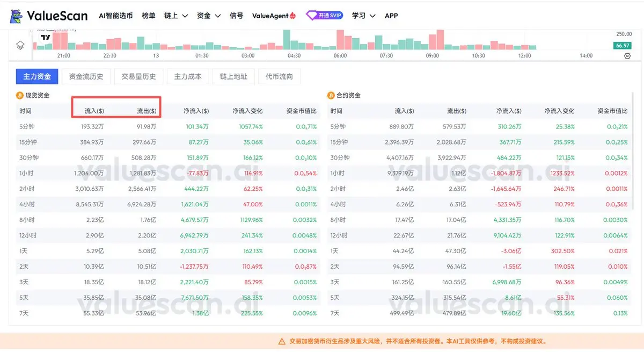Open the 资金 dropdown menu
Viewport: 644px width, 352px height.
209,16
